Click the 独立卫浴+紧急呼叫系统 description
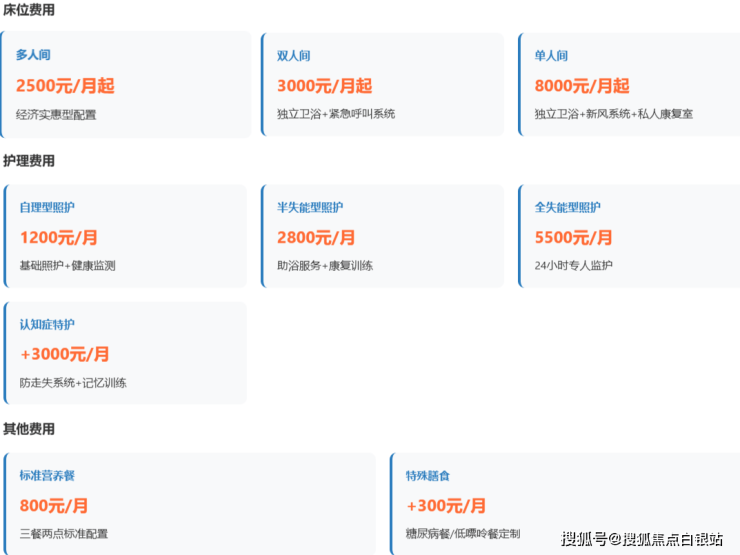 click(x=336, y=114)
